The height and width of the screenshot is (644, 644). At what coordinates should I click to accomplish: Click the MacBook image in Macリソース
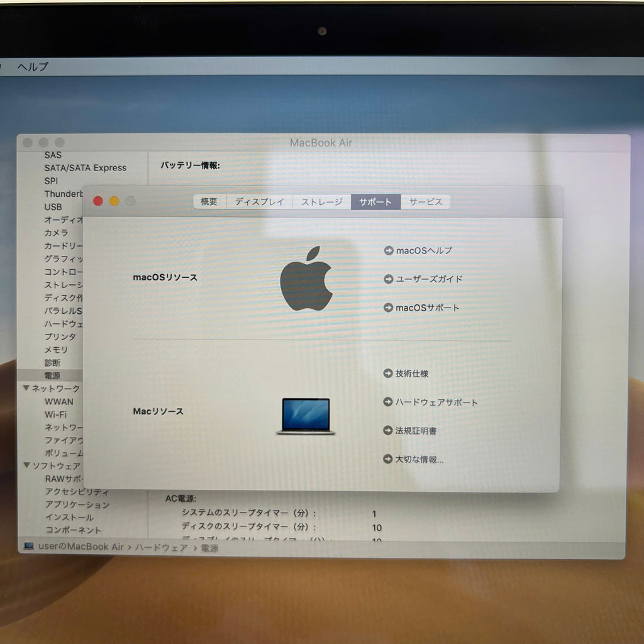306,416
